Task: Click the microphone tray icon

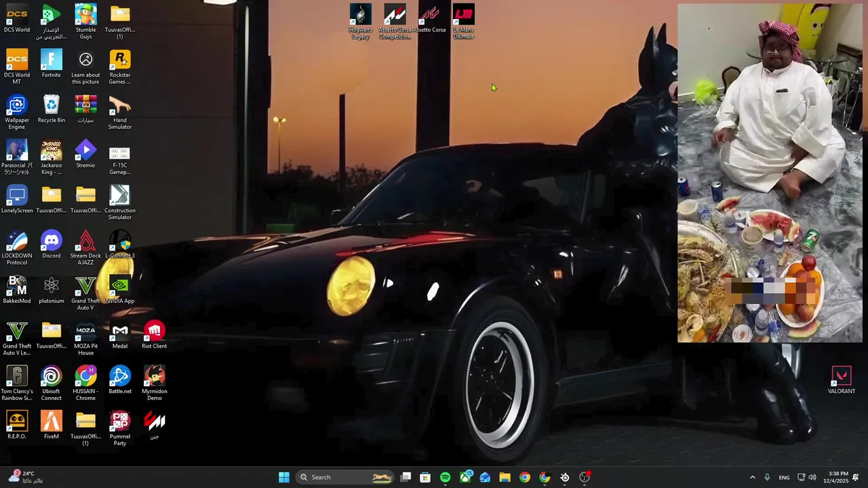Action: pyautogui.click(x=767, y=477)
